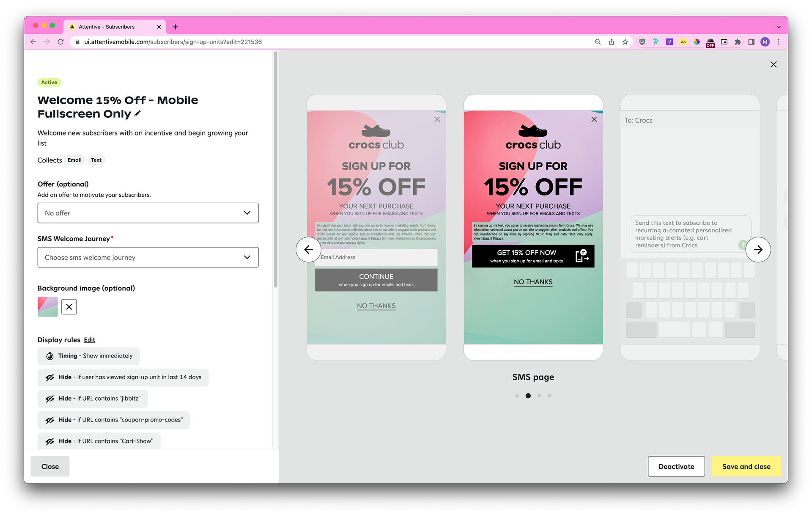Expand the SMS Welcome Journey dropdown

click(148, 257)
